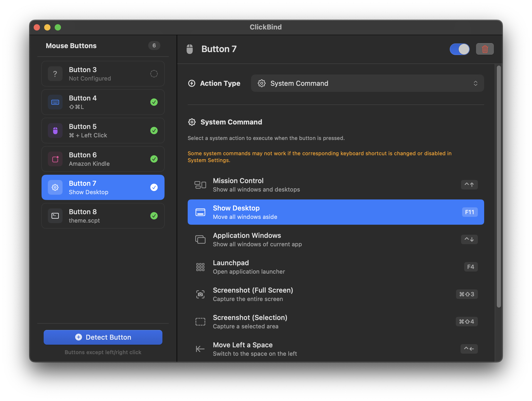The image size is (532, 401).
Task: Click the Action Type lightning bolt icon
Action: 192,83
